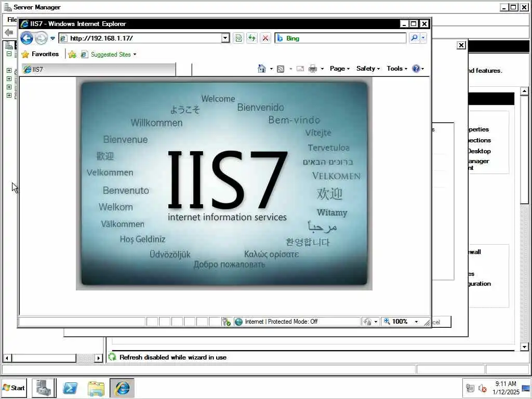Click the IIS7 welcome image
Screen dimensions: 532x399
coord(224,183)
